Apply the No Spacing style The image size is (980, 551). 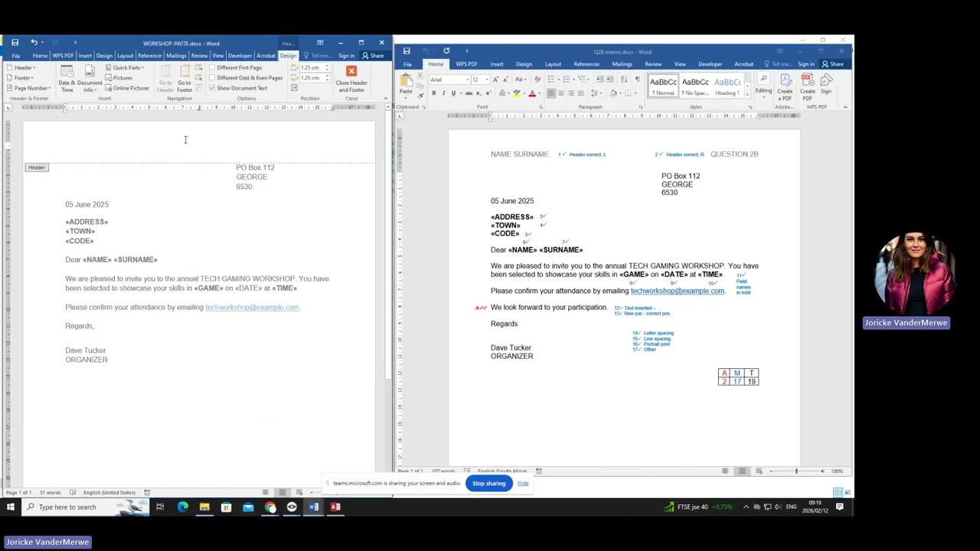695,86
